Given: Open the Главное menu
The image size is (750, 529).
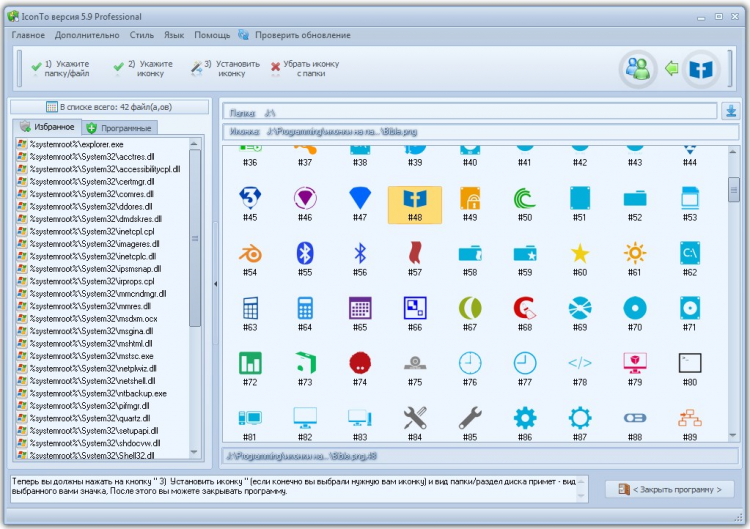Looking at the screenshot, I should 28,35.
